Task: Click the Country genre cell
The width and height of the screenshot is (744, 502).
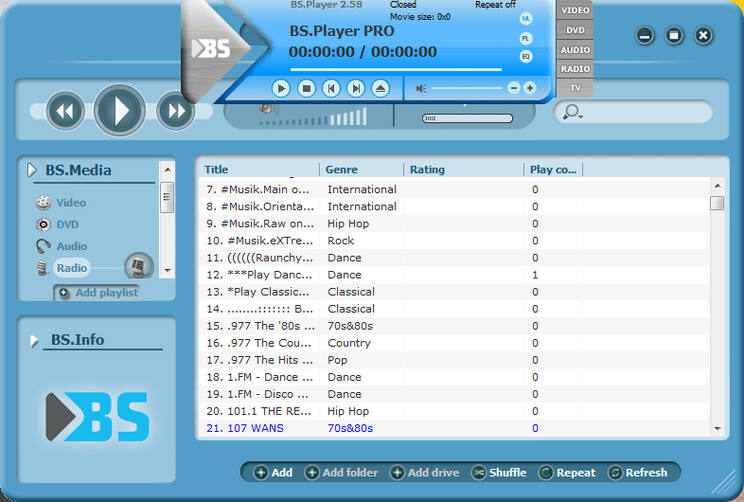Action: (x=349, y=343)
